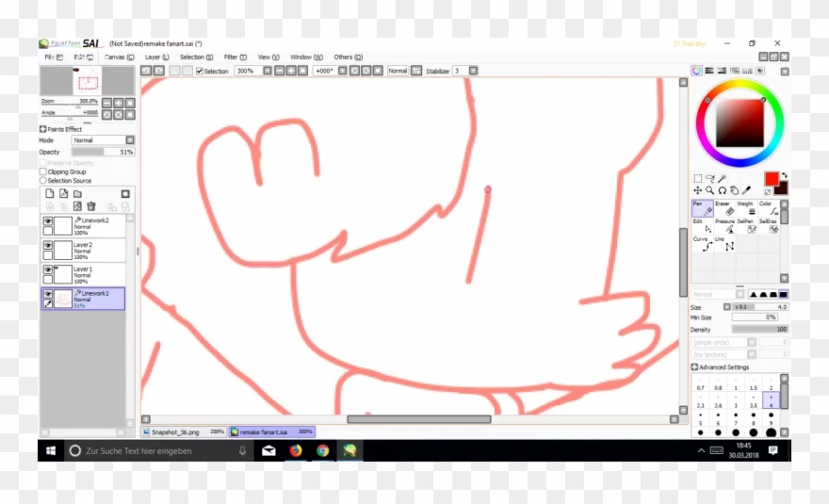The height and width of the screenshot is (504, 829).
Task: Create a new layer folder
Action: [x=77, y=193]
